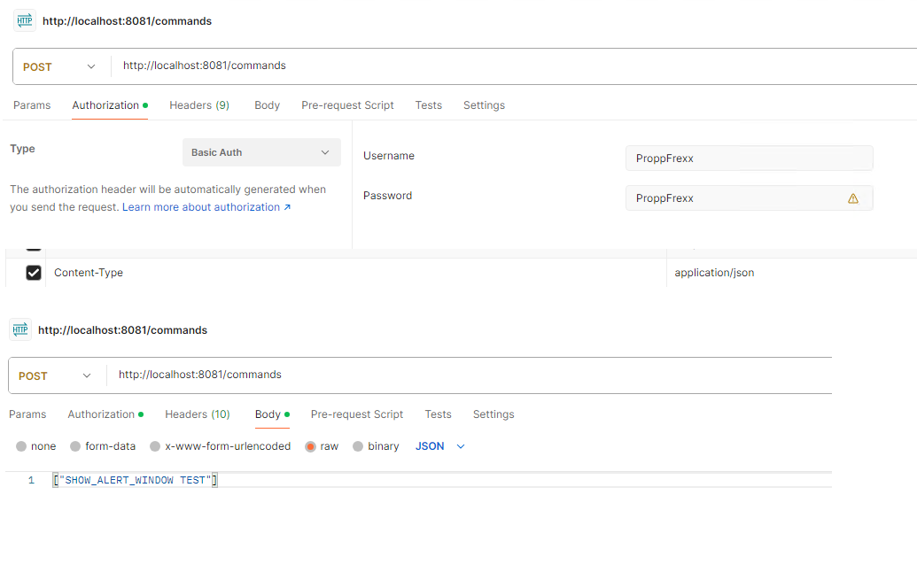The width and height of the screenshot is (917, 588).
Task: Open the top Tests tab
Action: [428, 105]
